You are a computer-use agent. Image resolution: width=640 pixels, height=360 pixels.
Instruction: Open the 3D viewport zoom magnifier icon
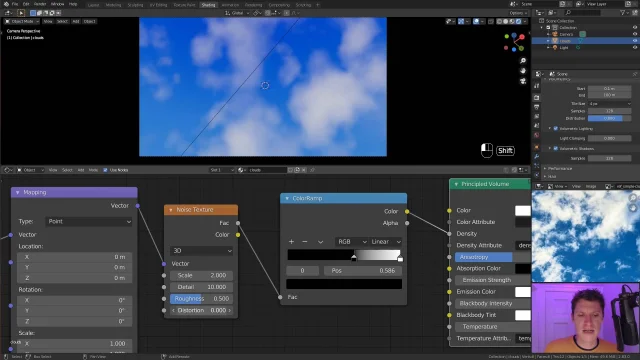click(523, 61)
